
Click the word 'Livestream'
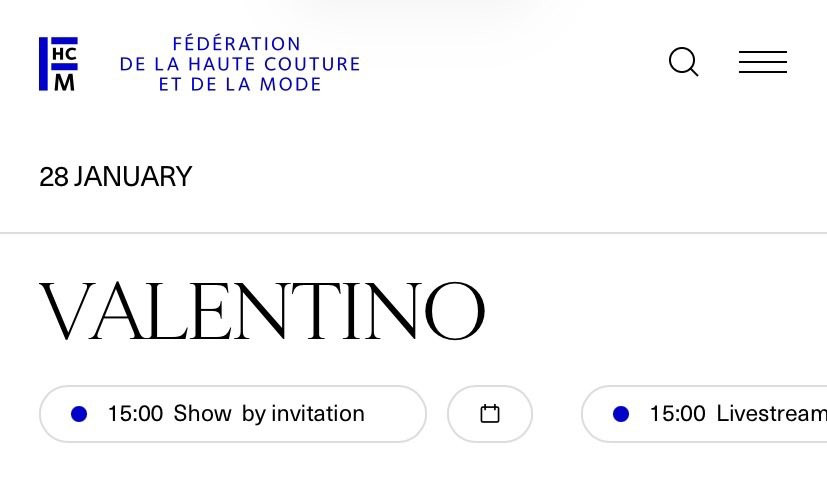coord(770,414)
